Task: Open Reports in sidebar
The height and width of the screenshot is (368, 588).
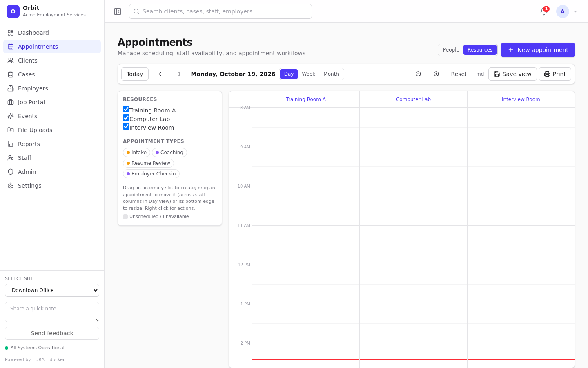Action: pos(52,144)
